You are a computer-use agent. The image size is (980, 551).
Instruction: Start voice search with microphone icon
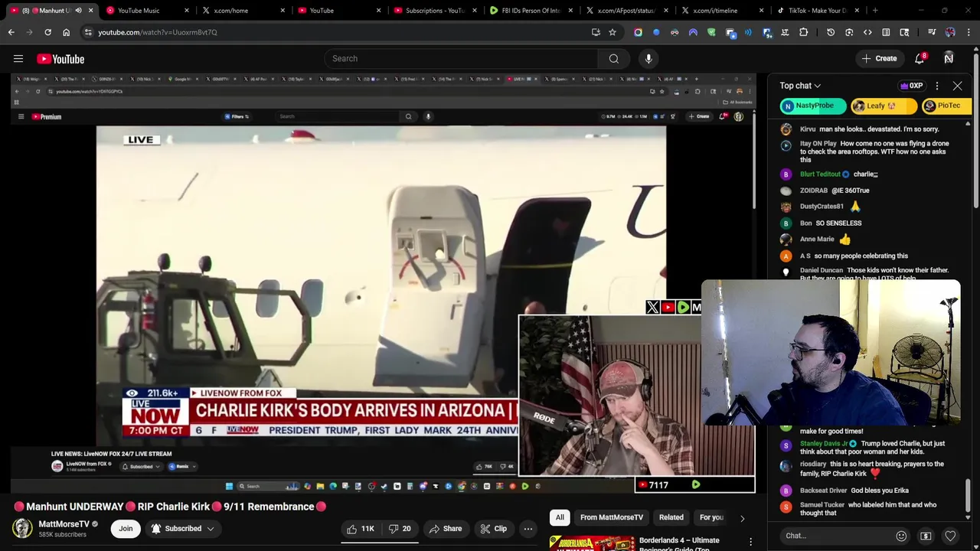tap(648, 59)
